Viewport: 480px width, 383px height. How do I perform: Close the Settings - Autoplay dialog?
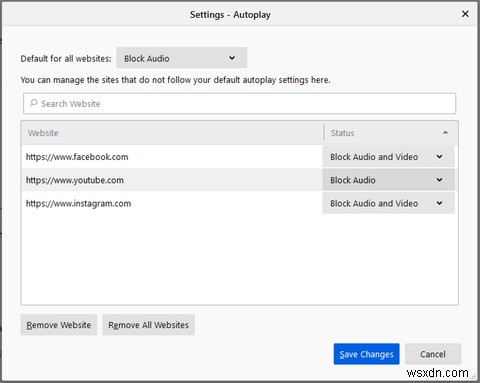pyautogui.click(x=465, y=14)
